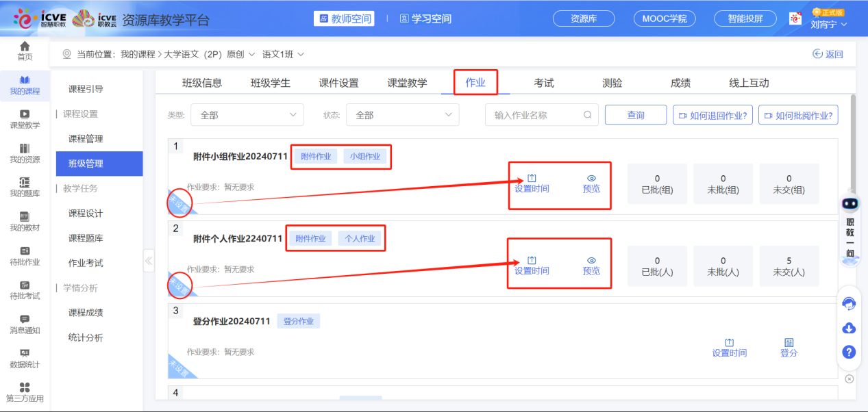Switch to the 成绩 tab
Viewport: 868px width, 412px height.
click(x=680, y=82)
